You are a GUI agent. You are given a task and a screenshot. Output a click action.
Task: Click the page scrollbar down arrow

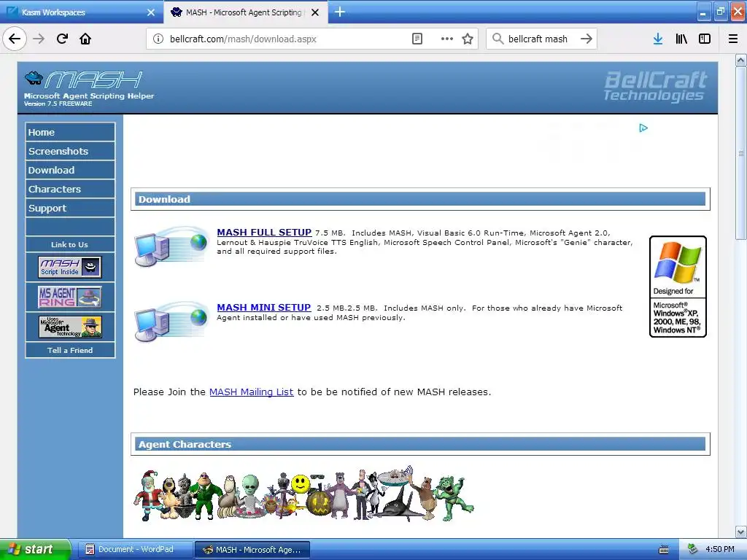click(x=741, y=532)
